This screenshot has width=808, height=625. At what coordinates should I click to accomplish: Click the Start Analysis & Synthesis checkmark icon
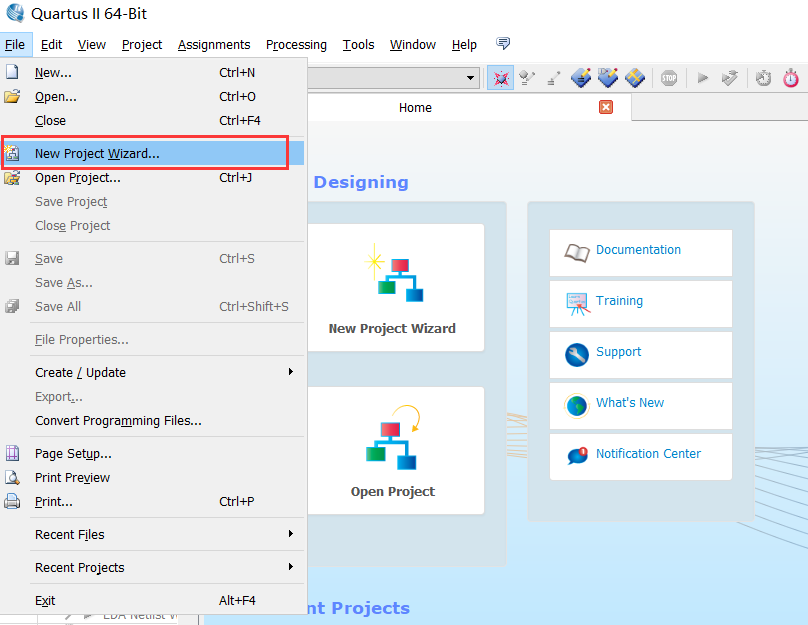pos(730,78)
